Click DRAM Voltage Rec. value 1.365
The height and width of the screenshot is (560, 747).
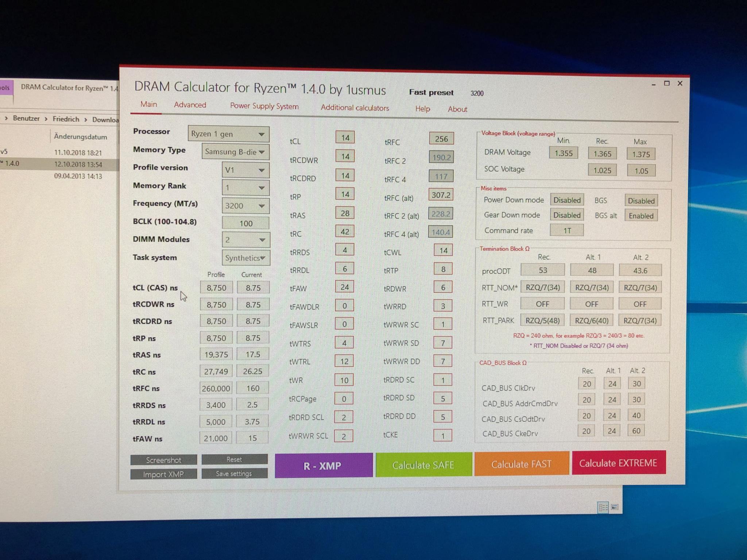(602, 154)
